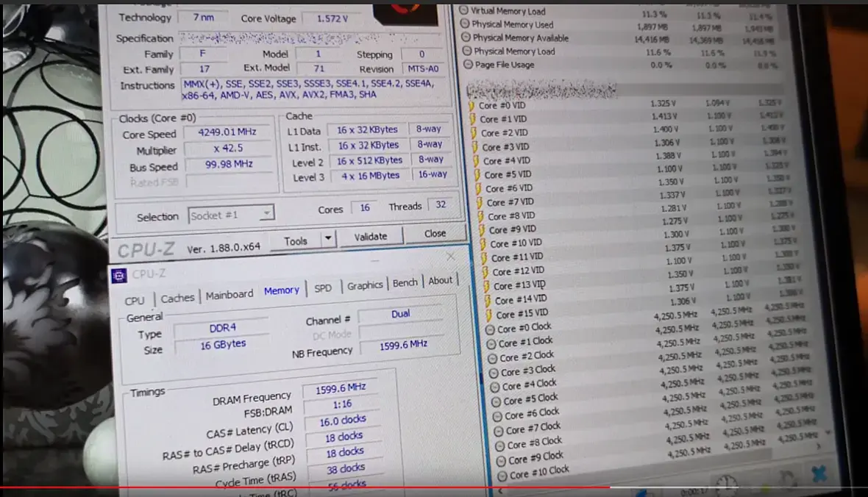Click the Core #6 Clock sensor icon
The image size is (868, 497).
(498, 416)
